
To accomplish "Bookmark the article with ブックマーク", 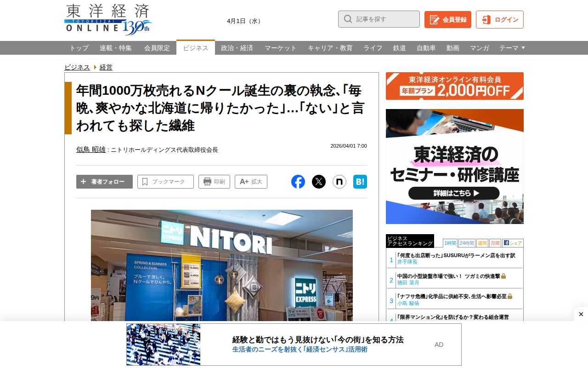I will (x=165, y=182).
